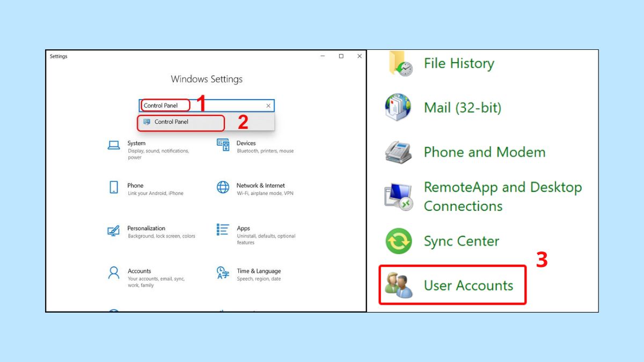
Task: Open the Phone and Modem link
Action: tap(485, 152)
